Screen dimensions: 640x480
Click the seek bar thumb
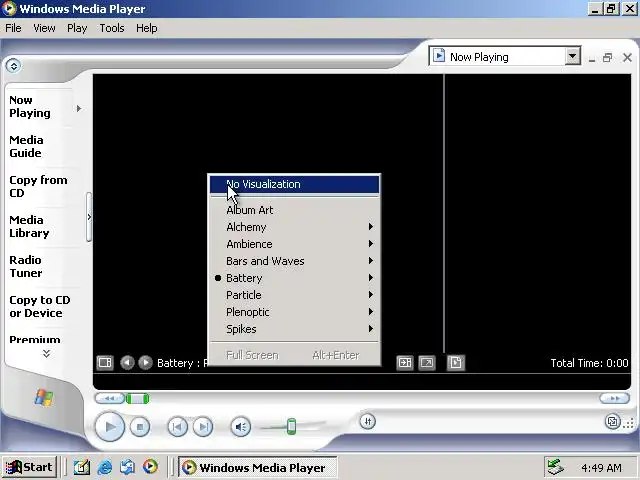138,398
